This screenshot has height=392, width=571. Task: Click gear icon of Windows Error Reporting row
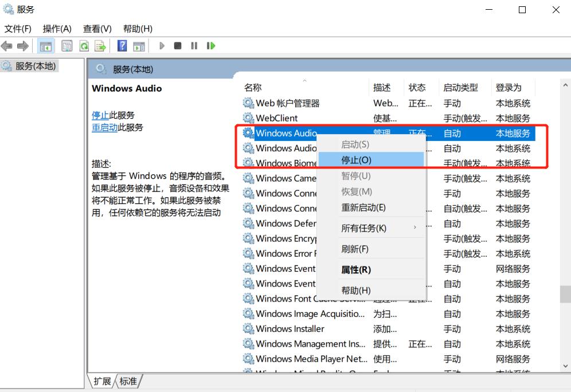tap(248, 253)
